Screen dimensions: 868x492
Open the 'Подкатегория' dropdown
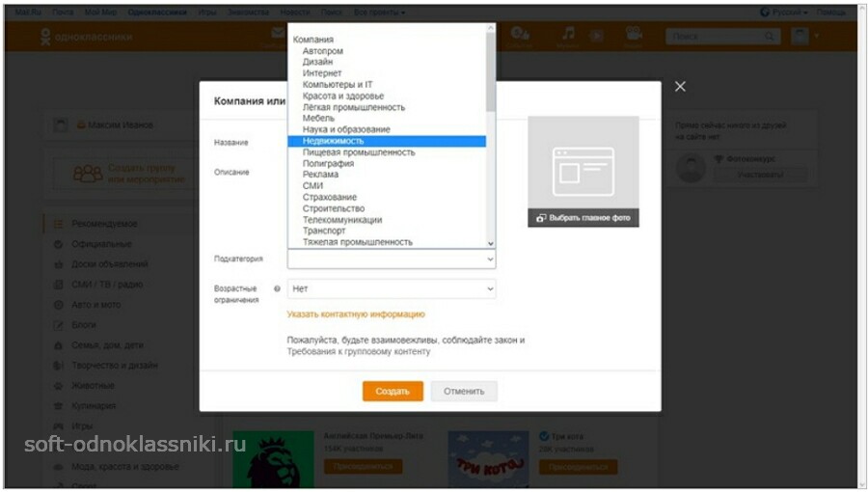click(392, 260)
